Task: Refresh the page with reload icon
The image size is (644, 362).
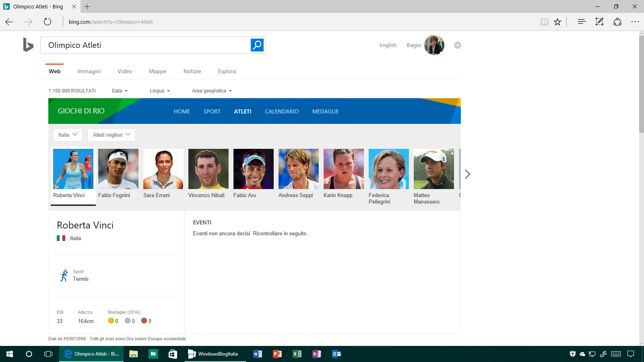Action: pyautogui.click(x=47, y=22)
